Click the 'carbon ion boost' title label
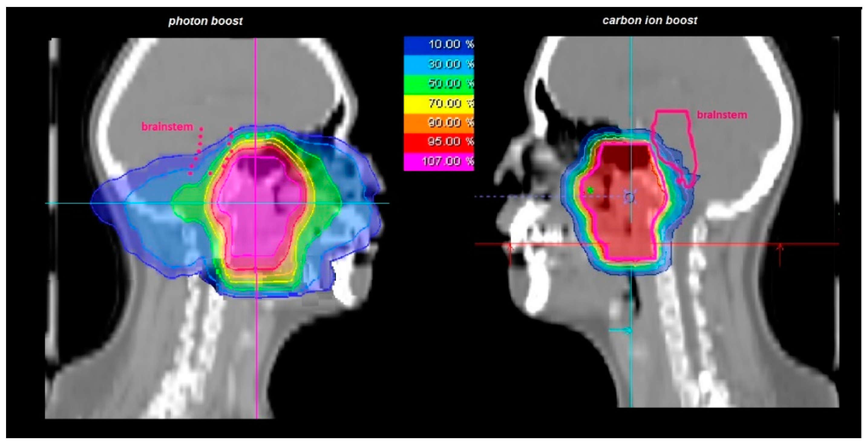Viewport: 868px width, 443px height. [649, 21]
